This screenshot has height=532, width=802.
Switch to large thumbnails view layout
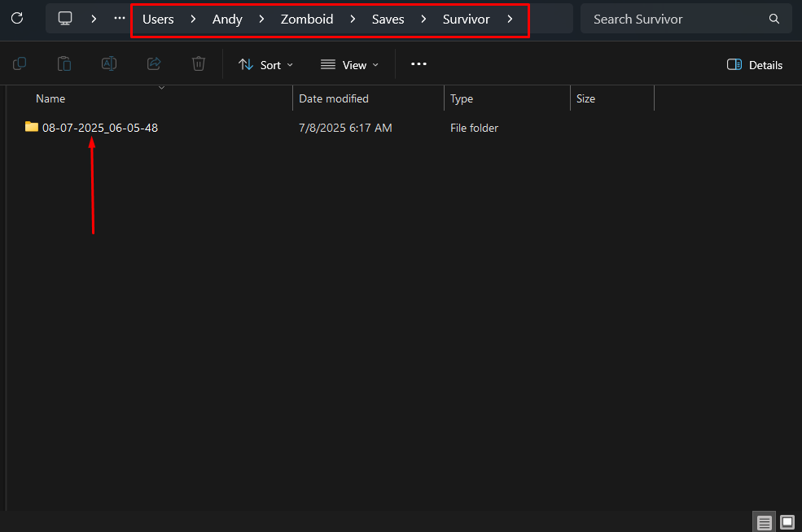[x=787, y=521]
